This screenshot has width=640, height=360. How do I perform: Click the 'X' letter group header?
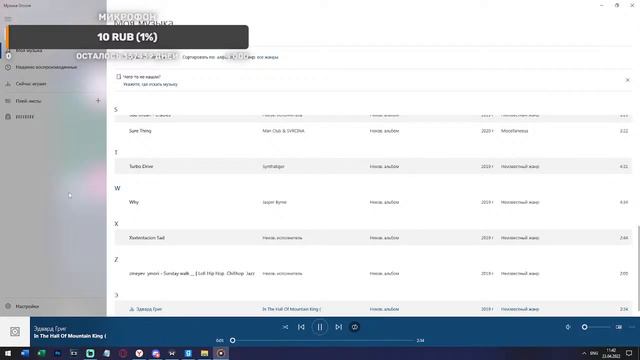[116, 224]
